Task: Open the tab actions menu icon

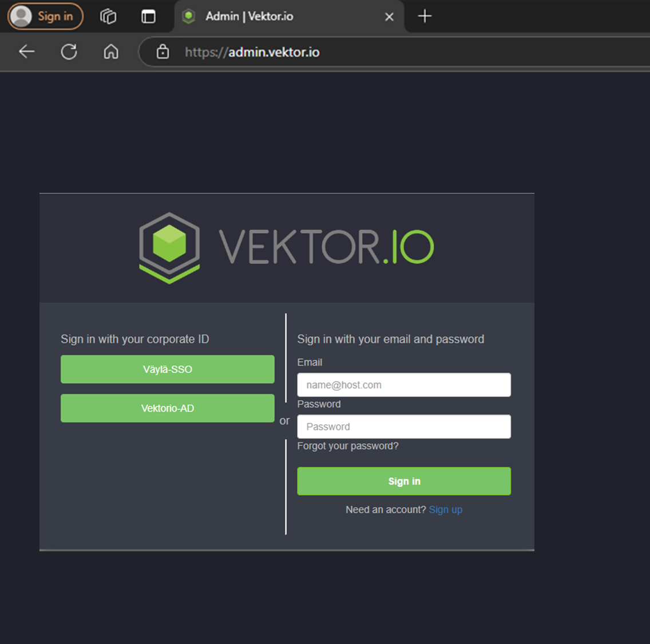Action: [x=148, y=16]
